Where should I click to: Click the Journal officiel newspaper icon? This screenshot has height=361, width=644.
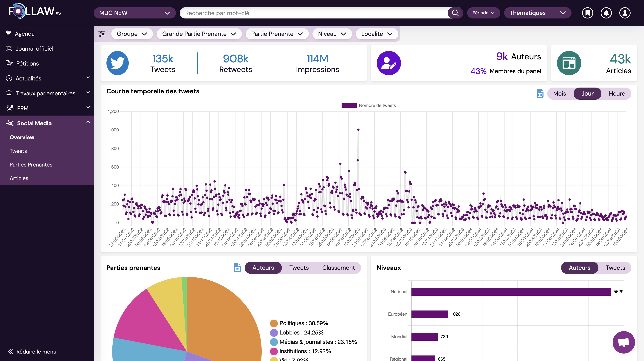[9, 49]
